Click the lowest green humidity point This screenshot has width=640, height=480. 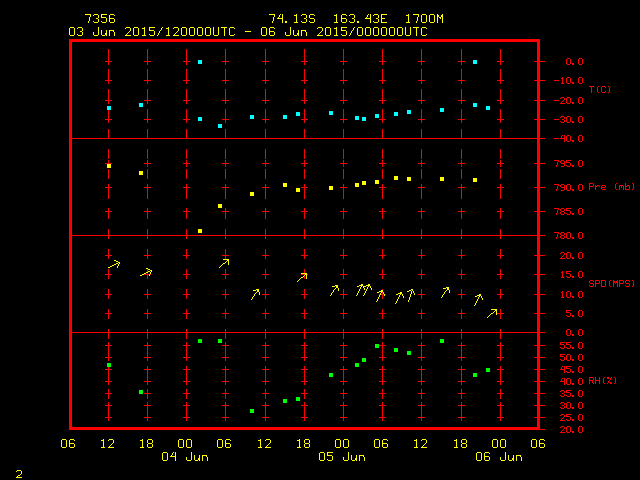point(252,411)
